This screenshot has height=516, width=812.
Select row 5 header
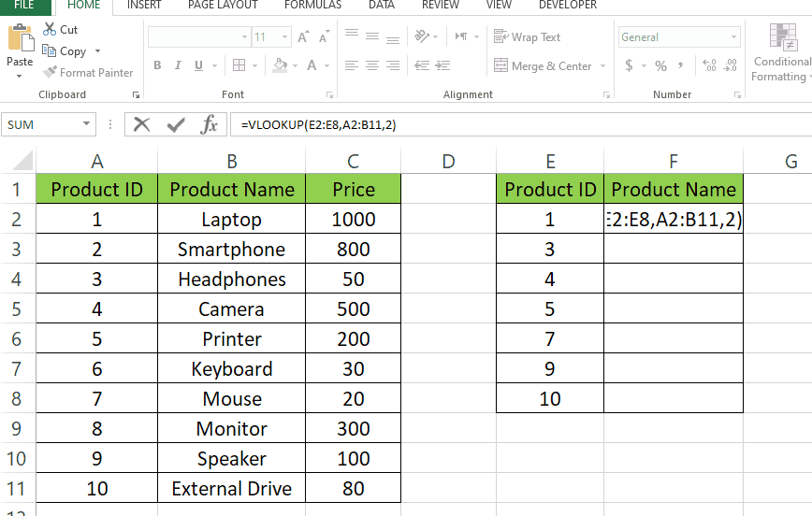(x=16, y=309)
